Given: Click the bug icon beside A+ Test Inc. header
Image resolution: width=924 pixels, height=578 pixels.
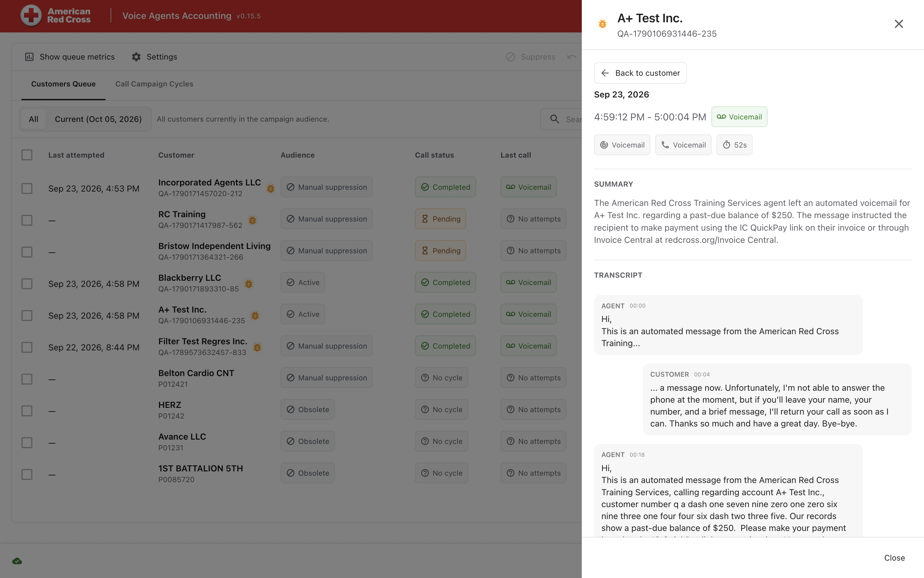Looking at the screenshot, I should click(603, 24).
